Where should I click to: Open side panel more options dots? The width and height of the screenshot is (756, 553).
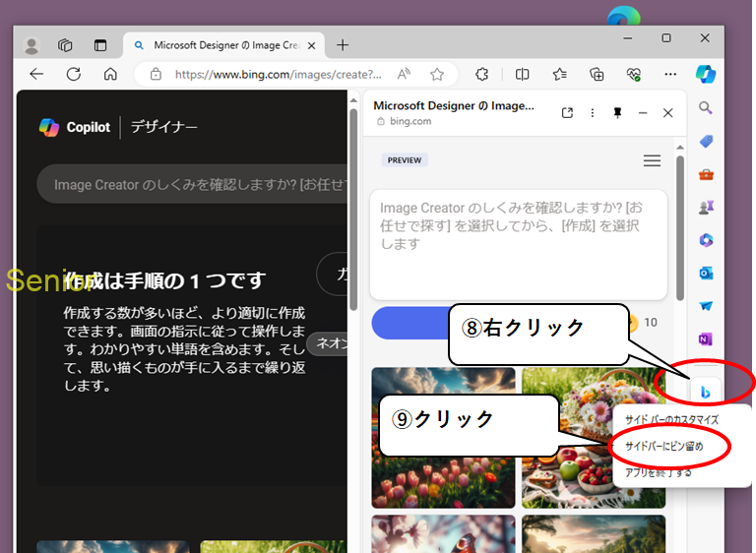[x=592, y=113]
